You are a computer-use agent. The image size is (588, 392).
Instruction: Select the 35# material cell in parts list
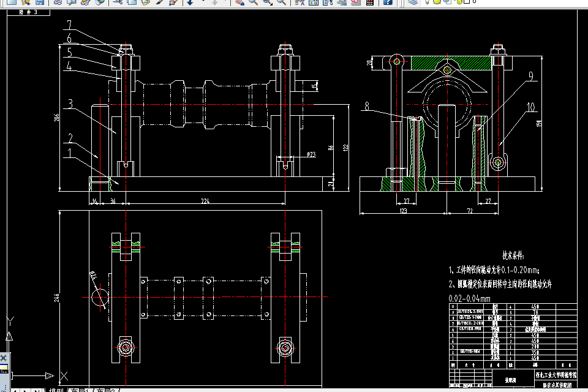[535, 353]
